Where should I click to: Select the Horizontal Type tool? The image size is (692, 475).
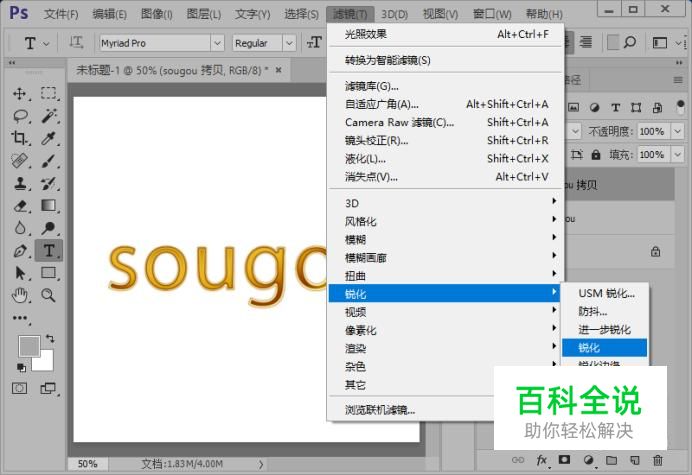49,250
